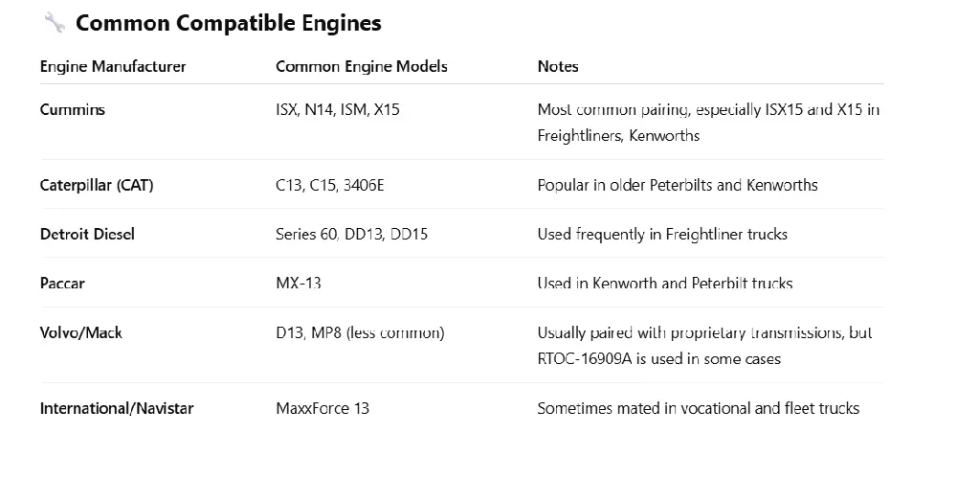Viewport: 980px width, 479px height.
Task: Click the Volvo/Mack row label
Action: 80,332
